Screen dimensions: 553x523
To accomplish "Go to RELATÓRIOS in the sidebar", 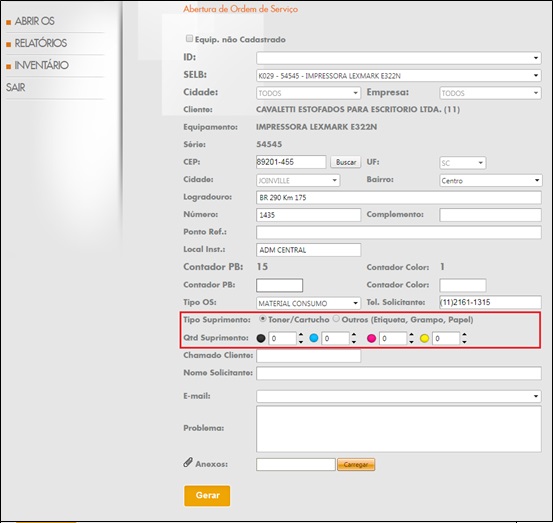I will pos(41,43).
